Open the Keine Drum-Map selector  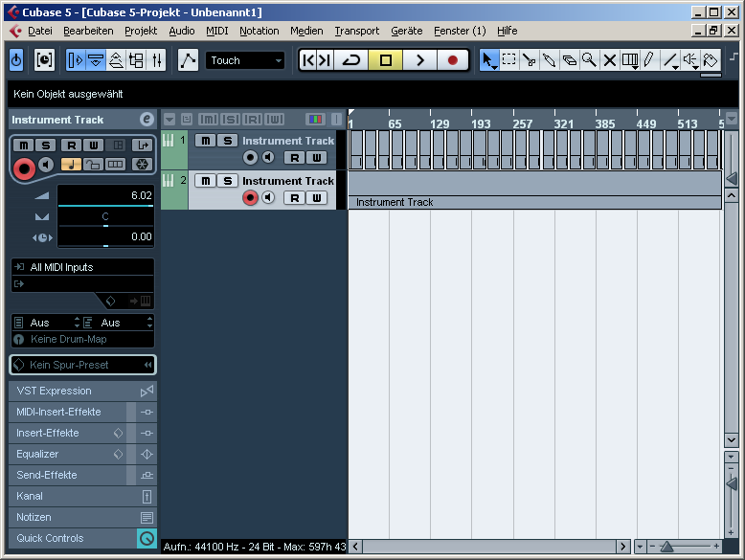click(82, 339)
